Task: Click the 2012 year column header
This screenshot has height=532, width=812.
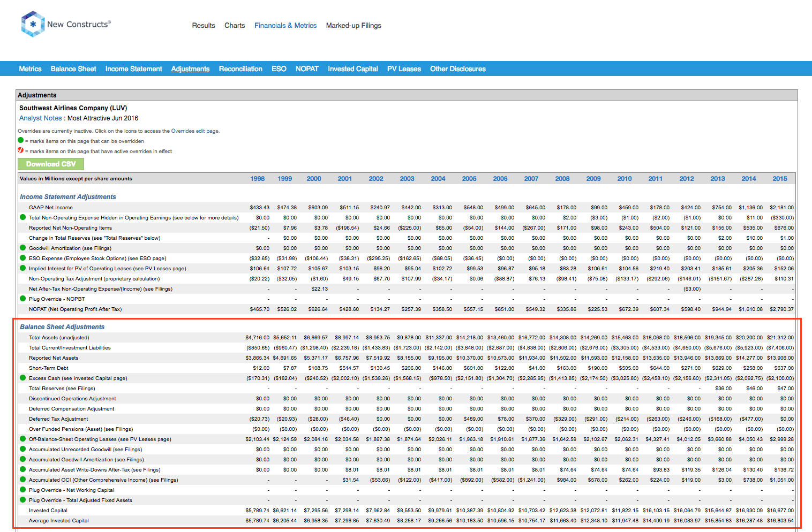Action: point(687,179)
